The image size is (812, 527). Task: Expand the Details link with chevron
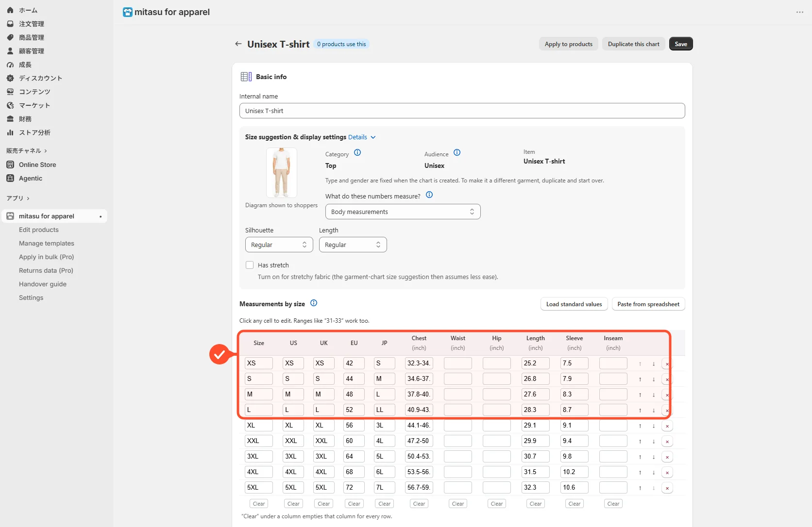[x=362, y=137]
